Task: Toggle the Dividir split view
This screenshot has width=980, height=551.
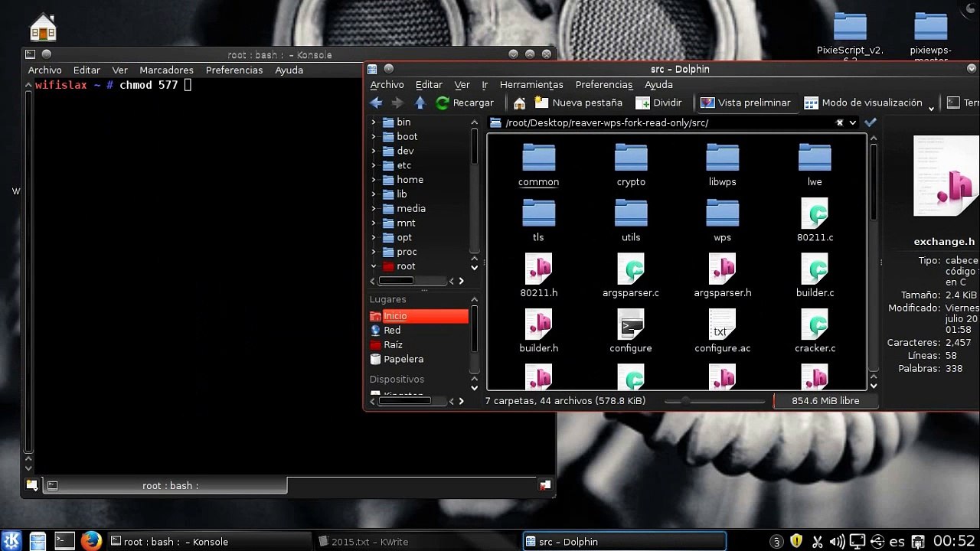Action: [x=658, y=103]
